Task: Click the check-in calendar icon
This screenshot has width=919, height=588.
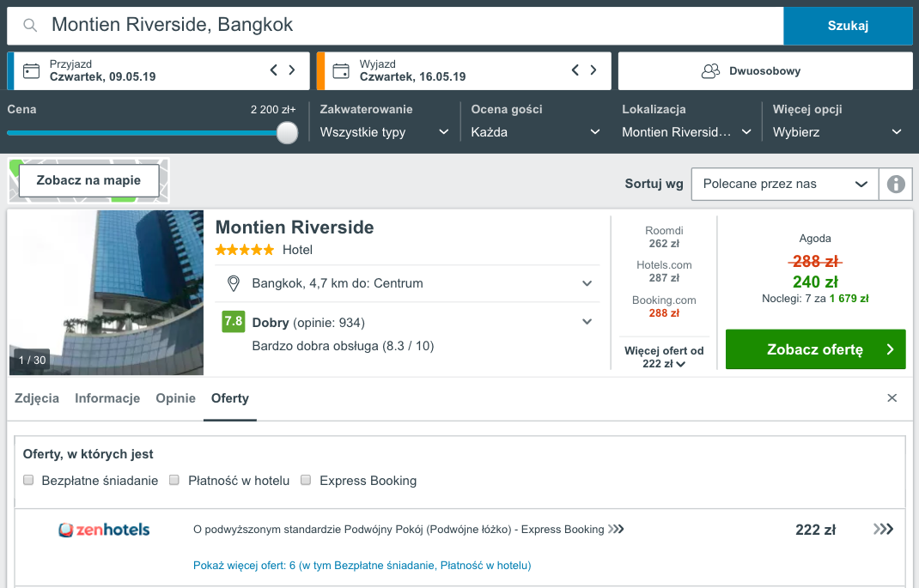Action: pyautogui.click(x=31, y=71)
